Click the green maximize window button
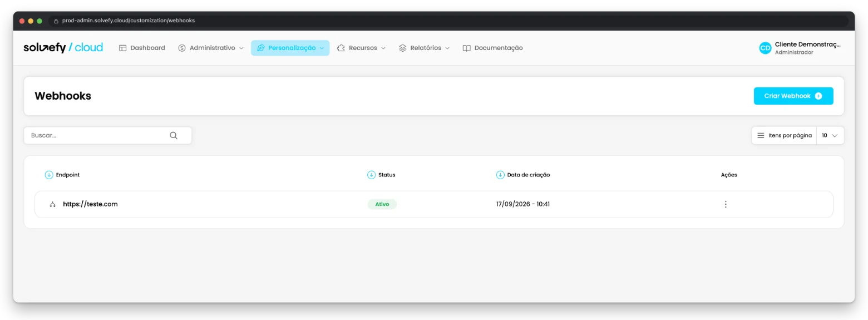 40,21
